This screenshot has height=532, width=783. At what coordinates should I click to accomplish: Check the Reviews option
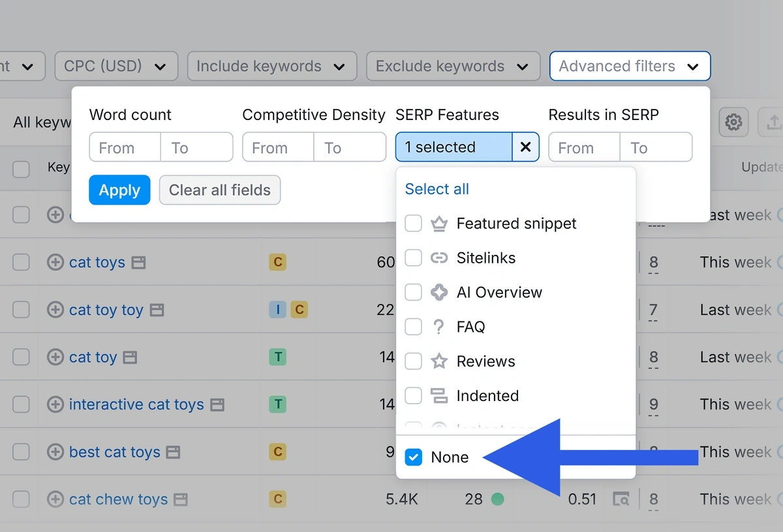[x=414, y=361]
